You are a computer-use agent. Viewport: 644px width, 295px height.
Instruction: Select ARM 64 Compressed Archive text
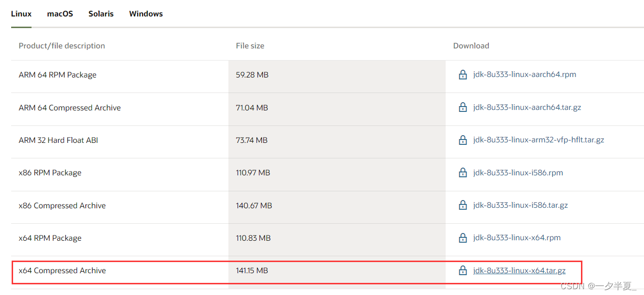tap(70, 108)
